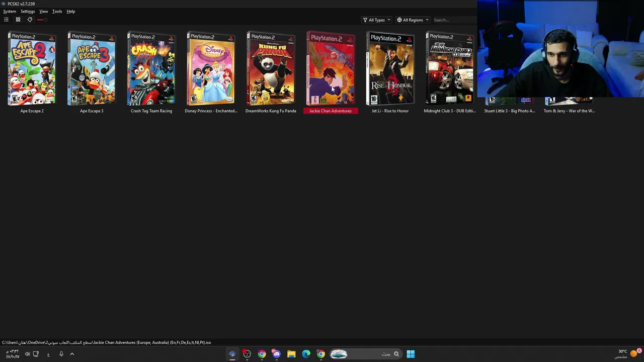Click the game Search field
644x362 pixels.
click(x=454, y=20)
